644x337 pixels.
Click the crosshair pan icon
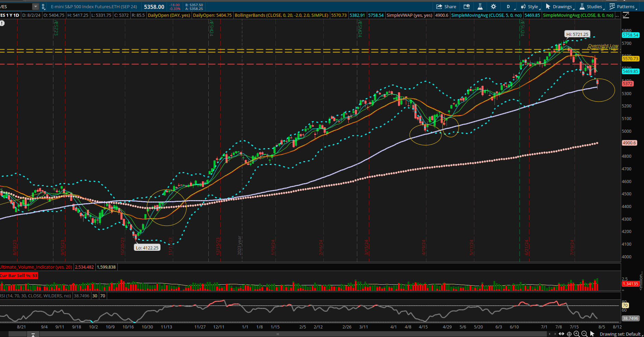click(x=569, y=334)
